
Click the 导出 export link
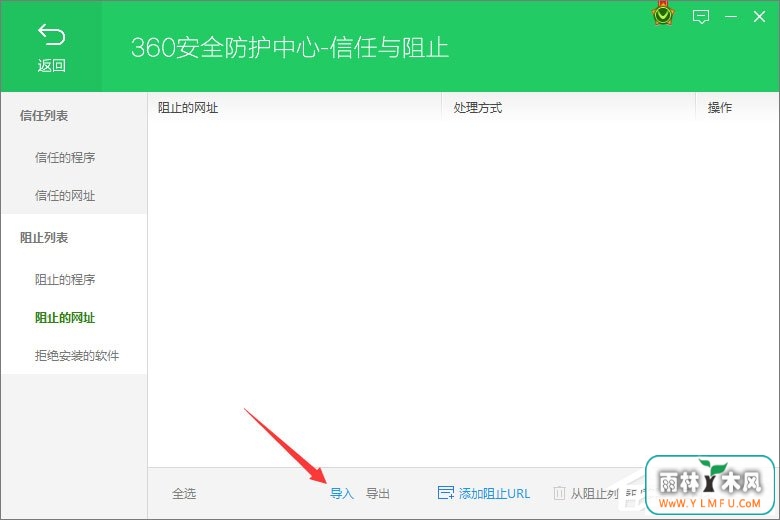tap(378, 494)
